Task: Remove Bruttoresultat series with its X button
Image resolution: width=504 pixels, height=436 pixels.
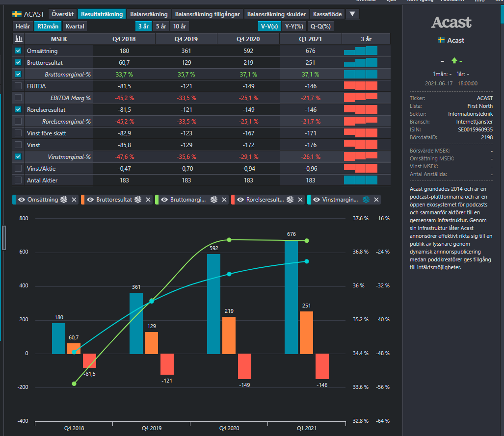Action: 148,200
